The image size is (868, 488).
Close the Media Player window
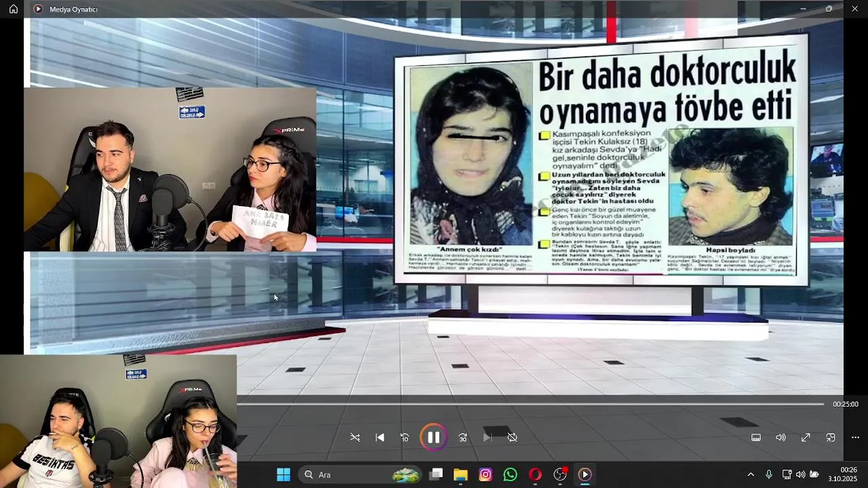[x=854, y=9]
